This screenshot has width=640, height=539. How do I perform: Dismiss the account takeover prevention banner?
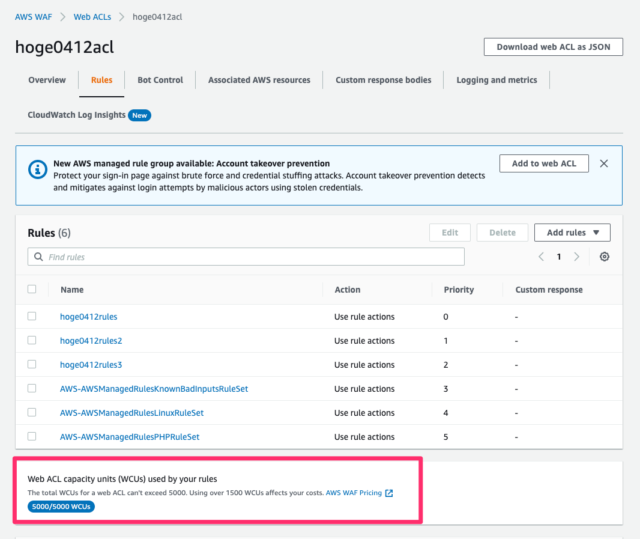click(604, 164)
